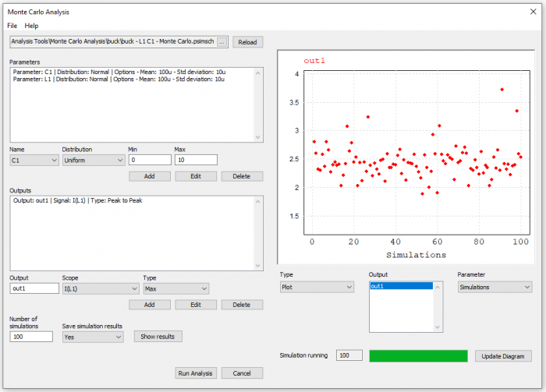The width and height of the screenshot is (546, 392).
Task: Click Add under the Parameters list
Action: tap(150, 176)
